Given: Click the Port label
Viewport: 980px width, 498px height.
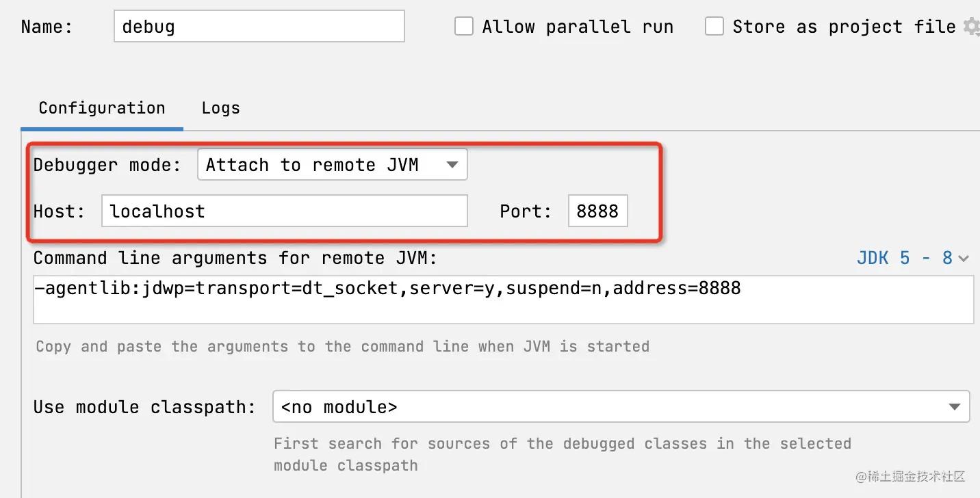Looking at the screenshot, I should pyautogui.click(x=525, y=211).
